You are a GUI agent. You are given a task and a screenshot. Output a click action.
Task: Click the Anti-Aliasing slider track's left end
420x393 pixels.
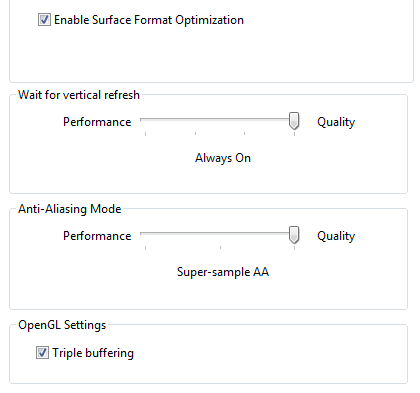click(x=142, y=233)
